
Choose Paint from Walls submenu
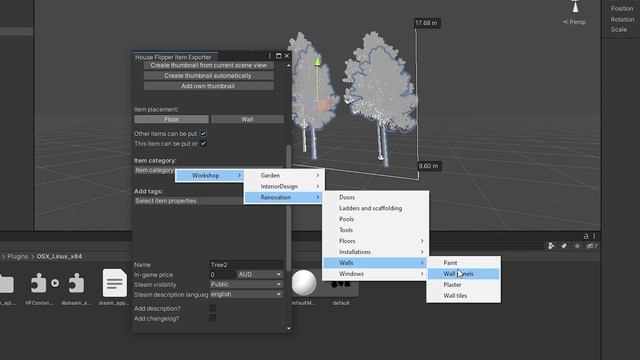(463, 263)
